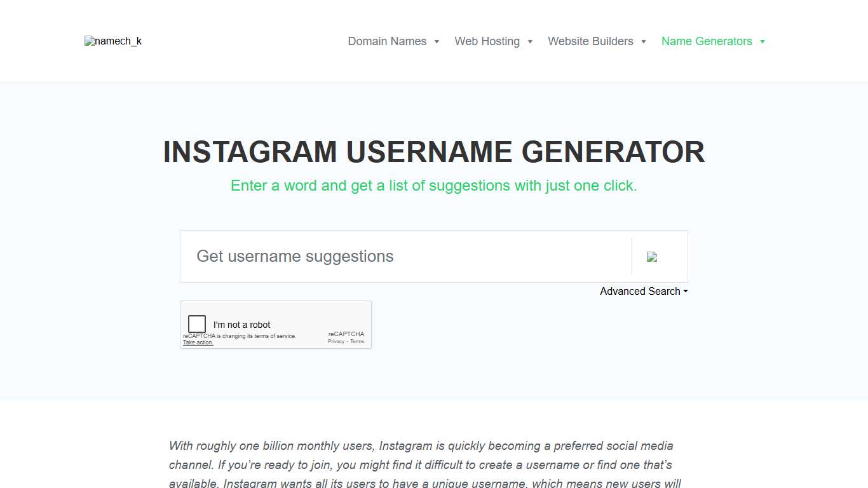Open the Web Hosting menu
Screen dimensions: 868x488
point(487,41)
